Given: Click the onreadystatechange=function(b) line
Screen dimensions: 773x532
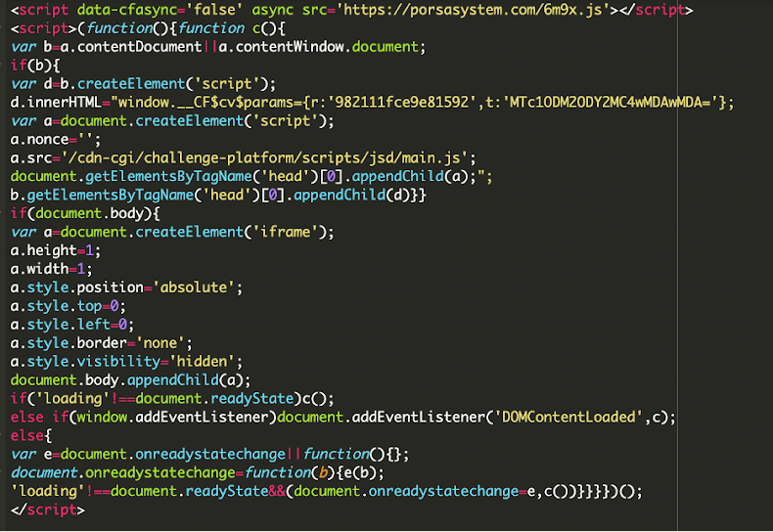Looking at the screenshot, I should point(198,473).
